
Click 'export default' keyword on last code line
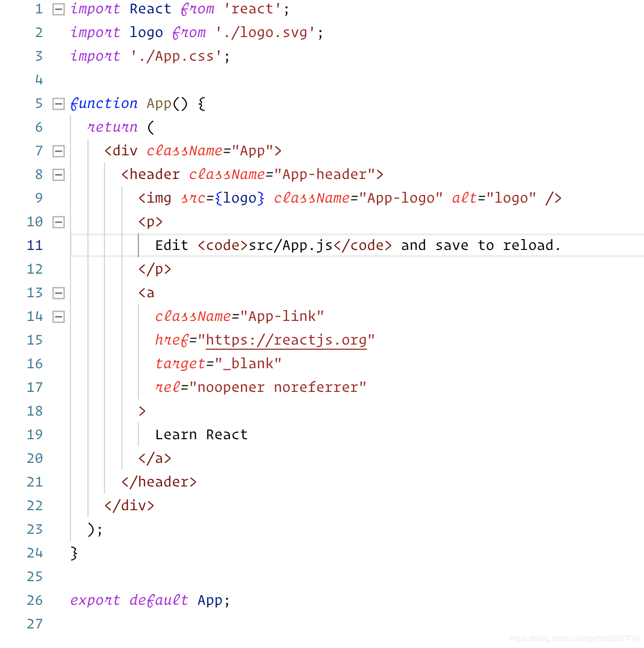[129, 600]
